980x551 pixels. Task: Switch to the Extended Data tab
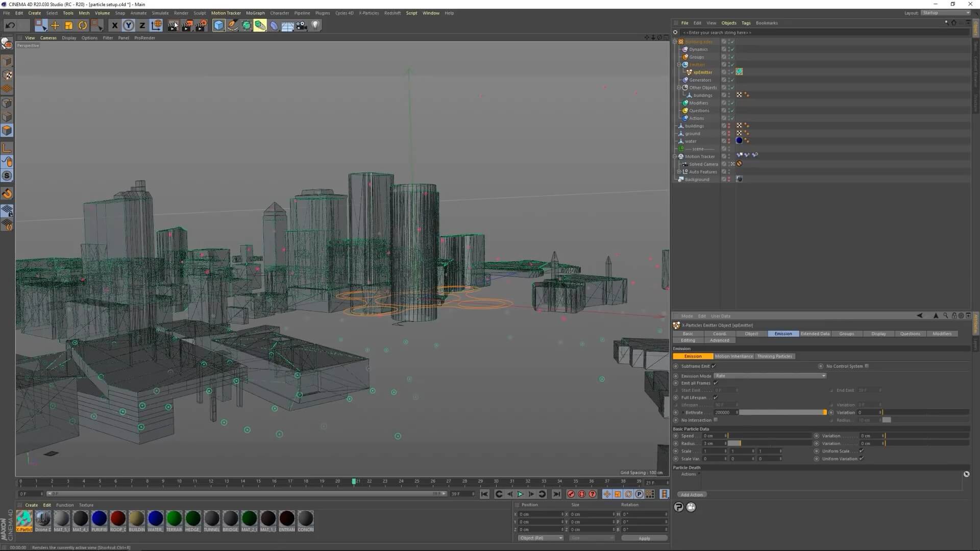[x=815, y=334]
